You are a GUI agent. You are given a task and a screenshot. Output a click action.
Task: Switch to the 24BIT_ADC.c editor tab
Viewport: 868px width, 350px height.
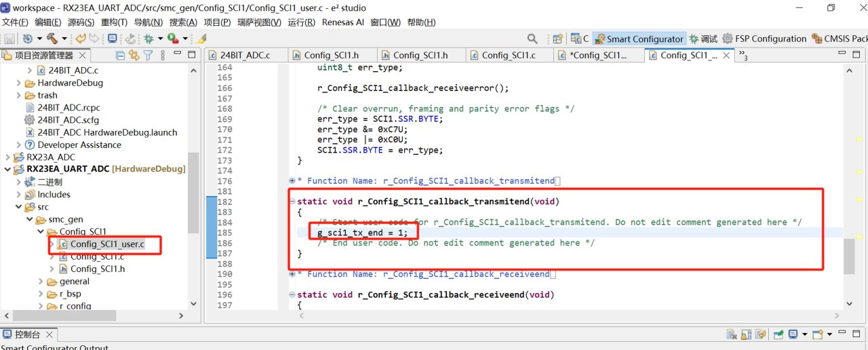click(x=239, y=56)
